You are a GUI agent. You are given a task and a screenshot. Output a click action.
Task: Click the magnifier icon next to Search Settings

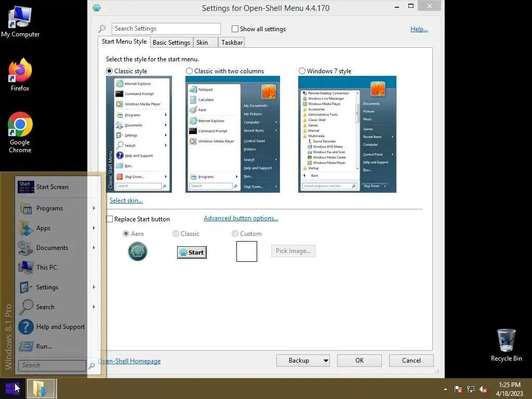coord(102,29)
